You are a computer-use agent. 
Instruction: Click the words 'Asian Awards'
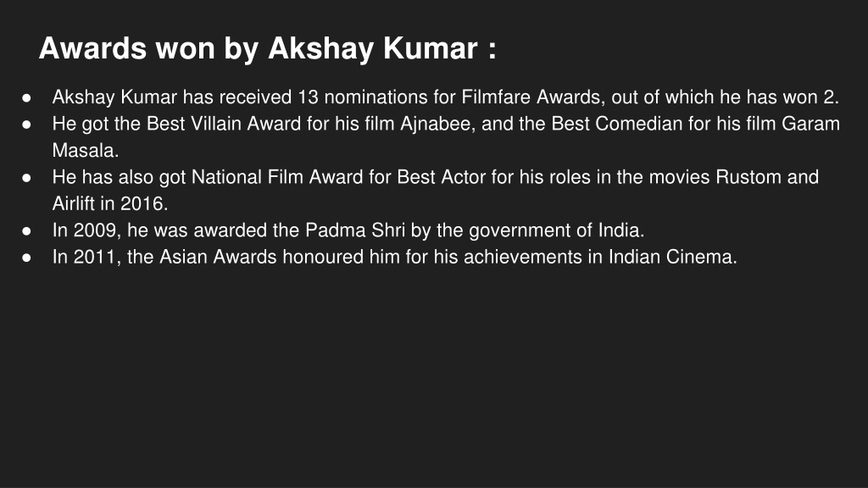pos(218,257)
